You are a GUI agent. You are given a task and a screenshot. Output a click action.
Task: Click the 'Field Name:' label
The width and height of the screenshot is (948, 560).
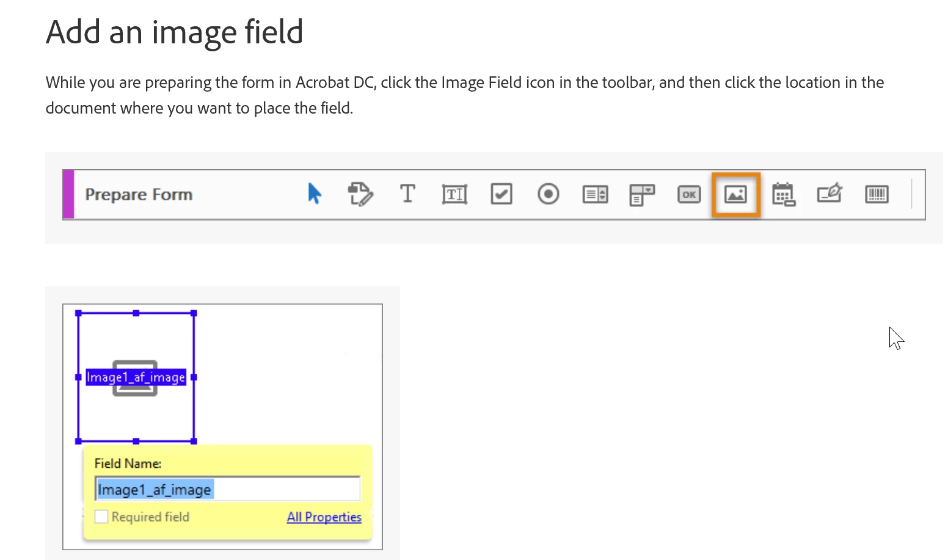coord(128,464)
